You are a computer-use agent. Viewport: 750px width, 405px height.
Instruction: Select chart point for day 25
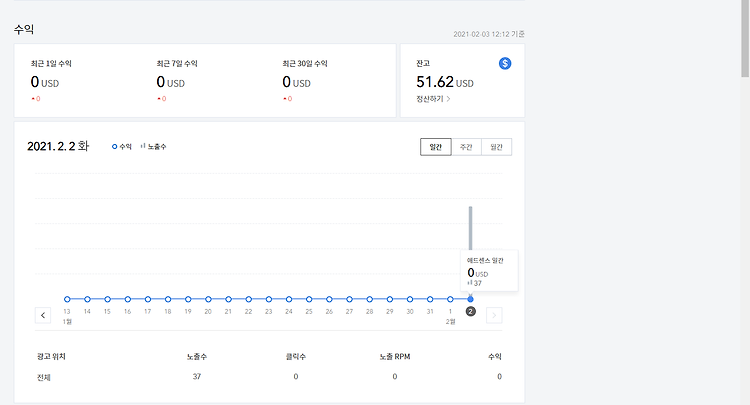[309, 299]
